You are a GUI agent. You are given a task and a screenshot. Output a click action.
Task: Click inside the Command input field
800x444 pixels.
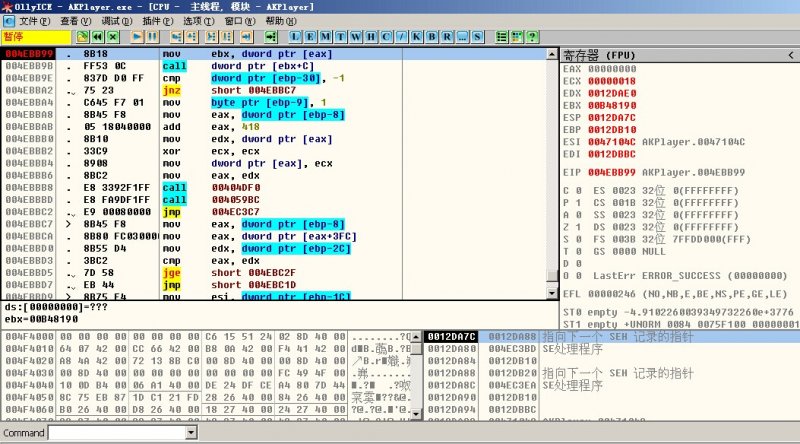coord(117,433)
